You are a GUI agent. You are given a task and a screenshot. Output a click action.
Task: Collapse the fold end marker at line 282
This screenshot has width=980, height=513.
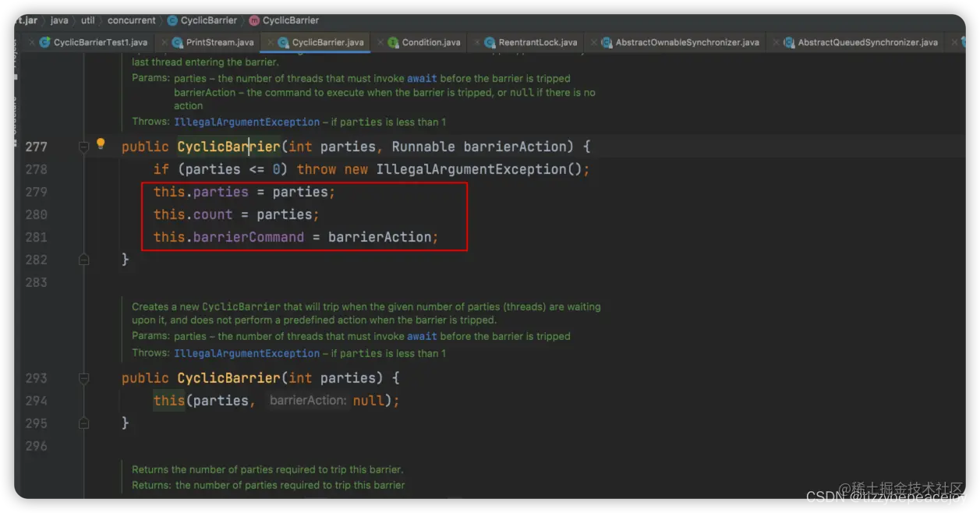click(x=84, y=260)
